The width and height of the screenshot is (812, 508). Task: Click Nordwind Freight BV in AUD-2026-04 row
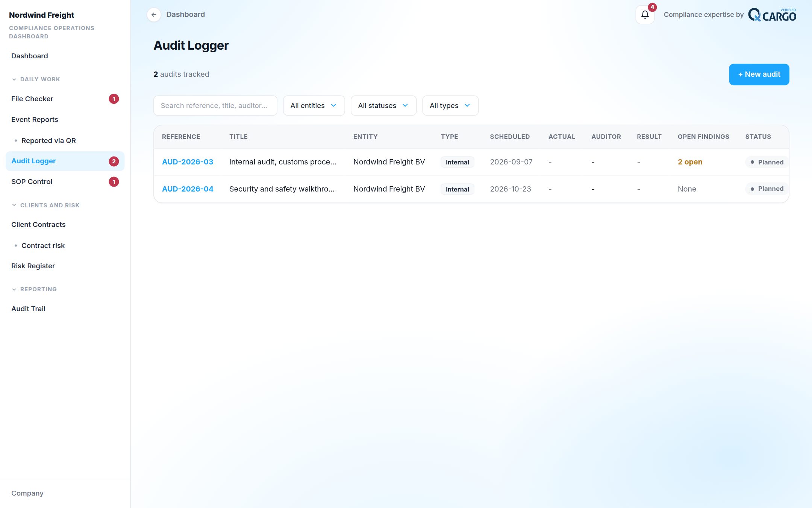tap(389, 189)
